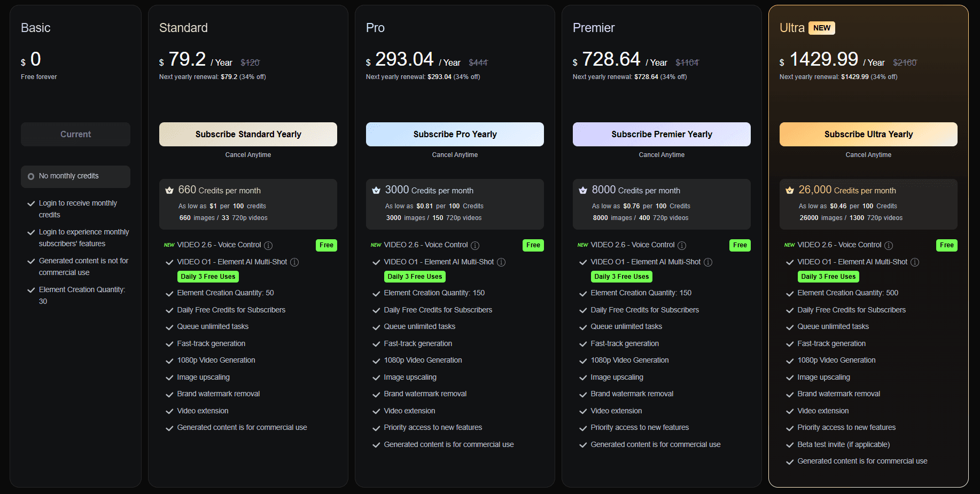Click crown icon next to 3000 Credits
980x494 pixels.
click(376, 191)
